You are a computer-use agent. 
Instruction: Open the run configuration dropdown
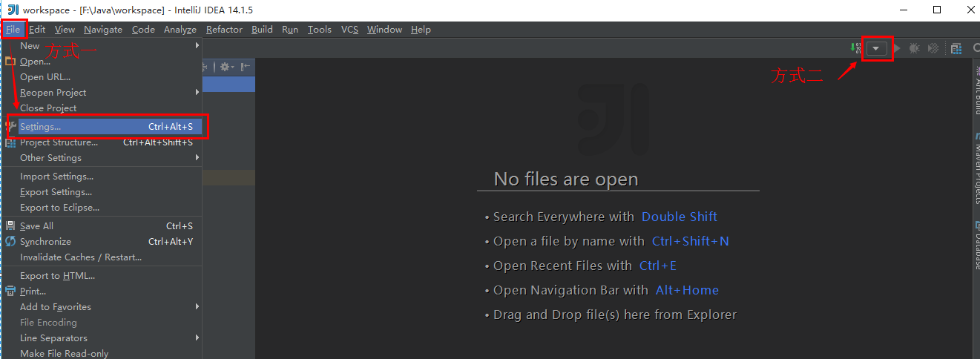pos(878,48)
